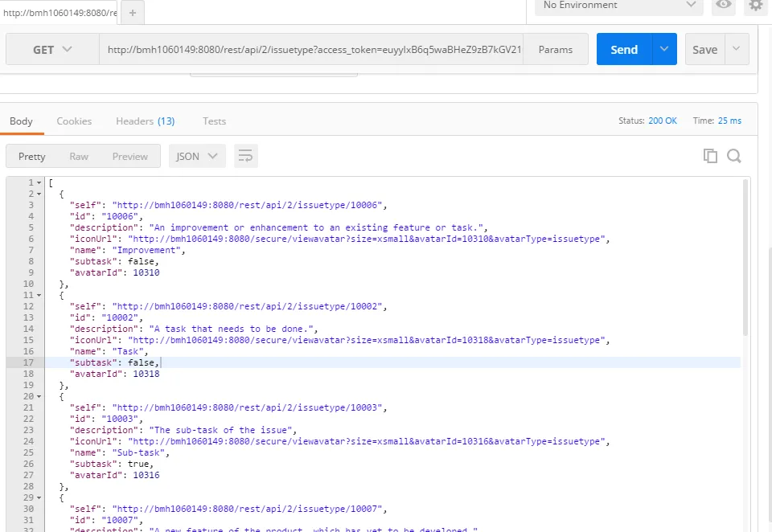Click the "A task that needs to be done." text
The image size is (772, 532).
click(231, 329)
